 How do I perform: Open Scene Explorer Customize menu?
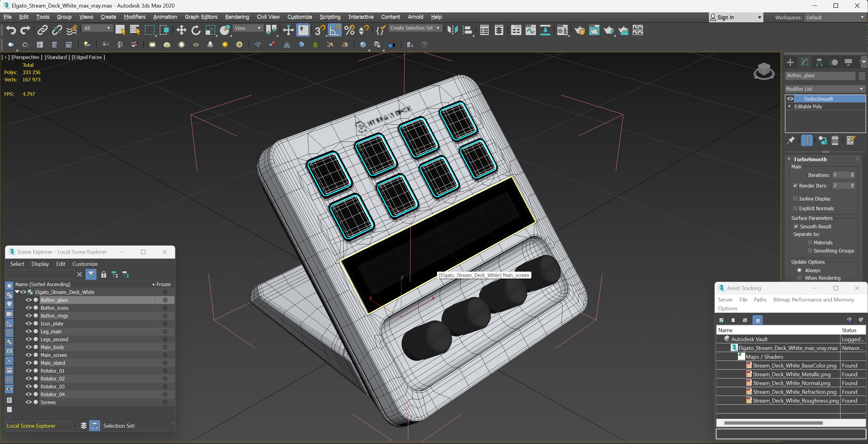[85, 264]
